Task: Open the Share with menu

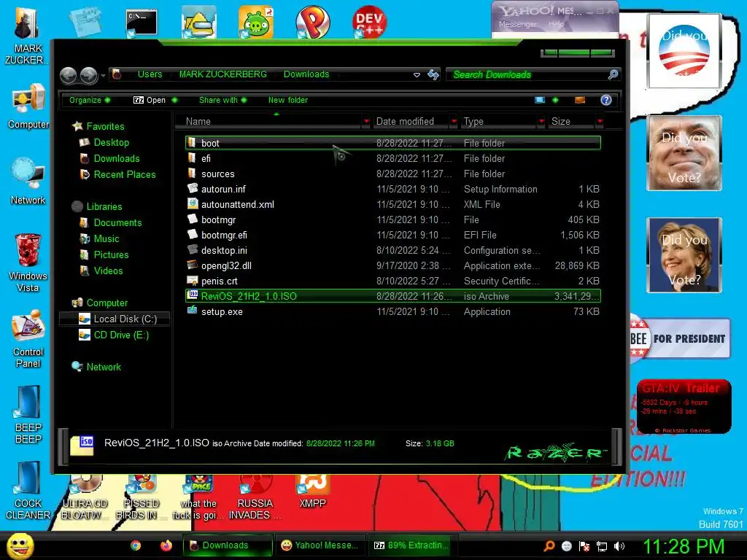Action: point(222,100)
